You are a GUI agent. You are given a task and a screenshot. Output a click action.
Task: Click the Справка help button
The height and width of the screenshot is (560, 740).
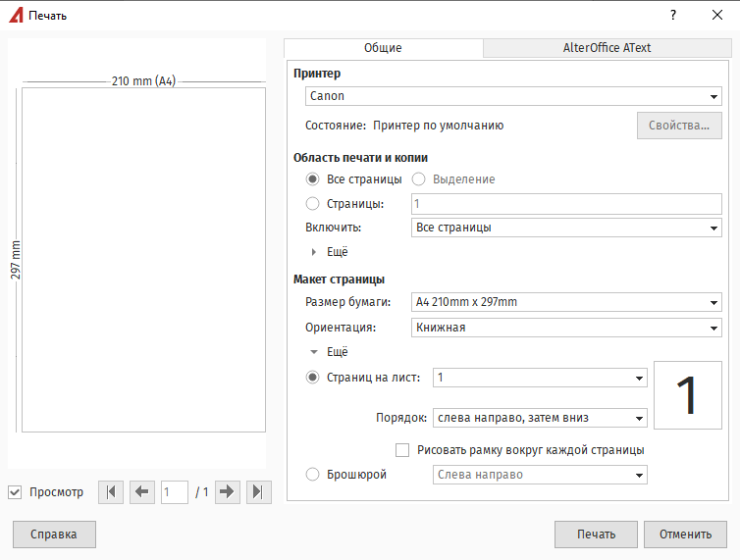click(54, 535)
